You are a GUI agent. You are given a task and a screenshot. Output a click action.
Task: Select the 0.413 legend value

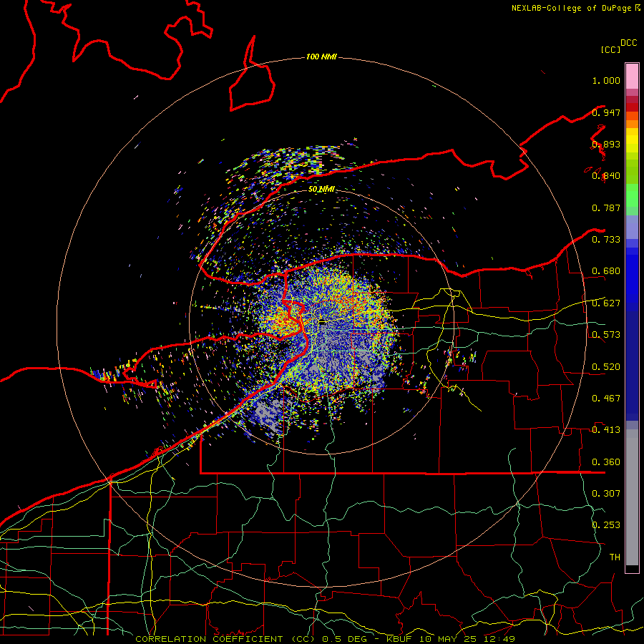tap(606, 430)
